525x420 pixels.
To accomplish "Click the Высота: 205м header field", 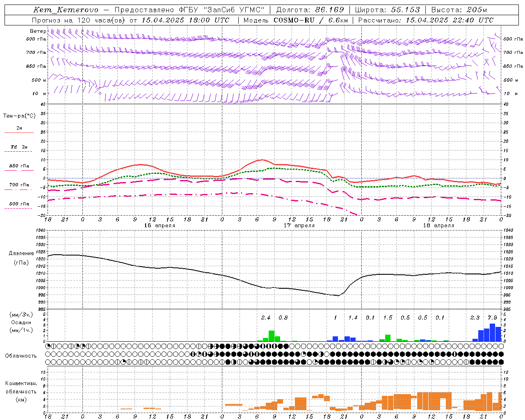I will [459, 10].
